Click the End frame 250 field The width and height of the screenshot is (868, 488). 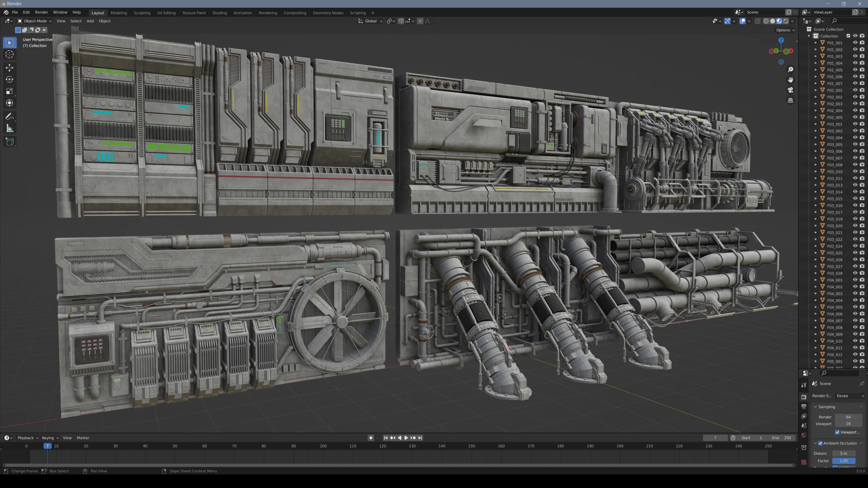coord(781,438)
